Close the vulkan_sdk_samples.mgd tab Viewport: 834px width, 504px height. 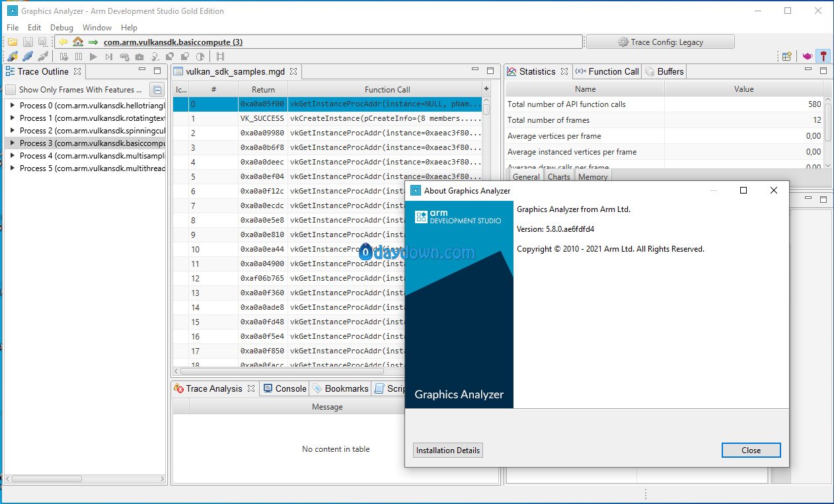coord(293,71)
